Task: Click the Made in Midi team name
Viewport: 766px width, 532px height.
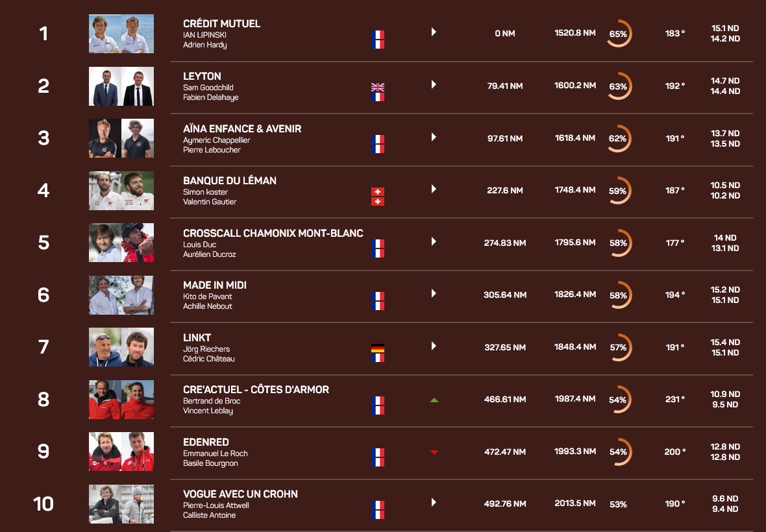Action: [x=215, y=285]
